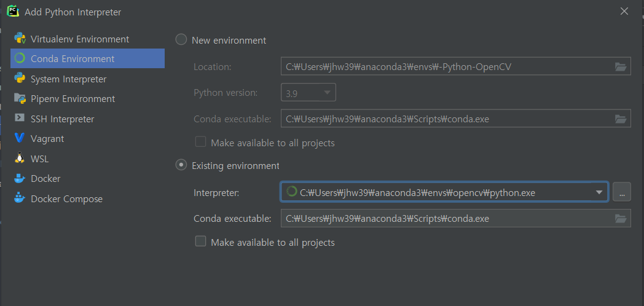This screenshot has height=306, width=644.
Task: Click the 'Python version:' label
Action: [x=226, y=93]
